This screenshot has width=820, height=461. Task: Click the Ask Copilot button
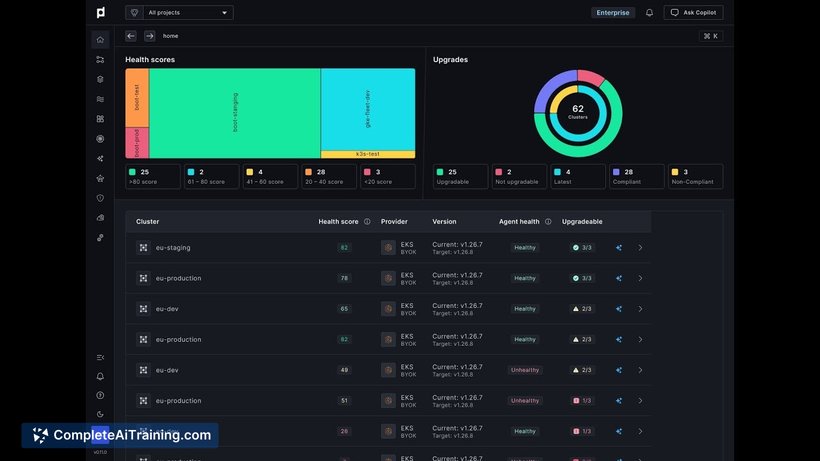pos(693,13)
